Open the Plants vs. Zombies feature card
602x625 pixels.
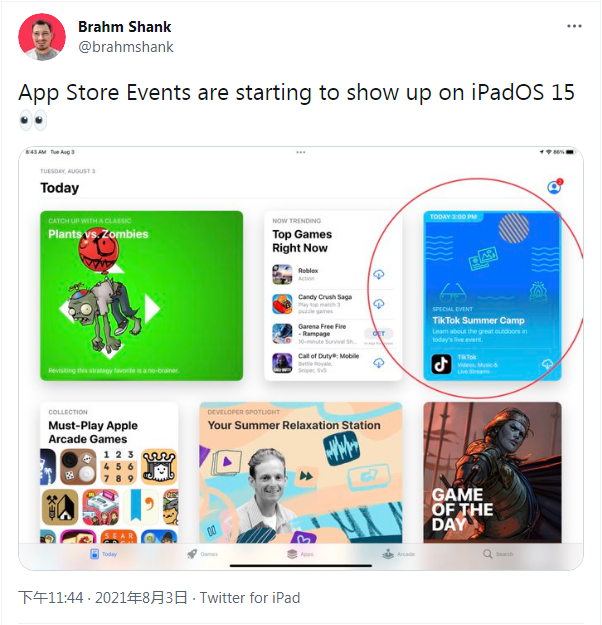[x=142, y=296]
